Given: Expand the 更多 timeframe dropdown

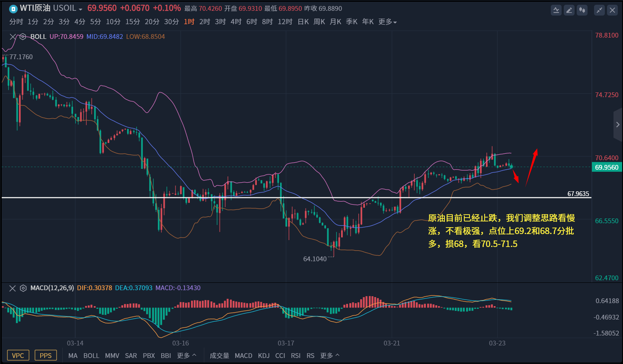Looking at the screenshot, I should [x=387, y=22].
